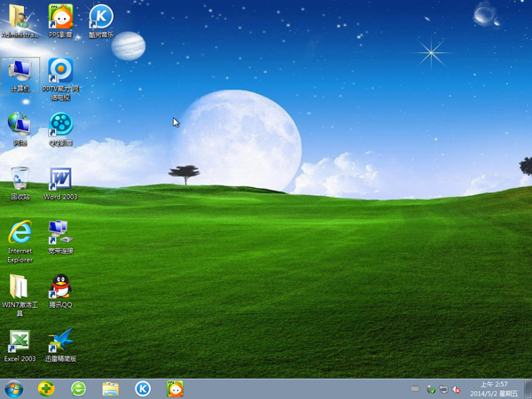532x399 pixels.
Task: Click the 网络 desktop icon
Action: (20, 129)
